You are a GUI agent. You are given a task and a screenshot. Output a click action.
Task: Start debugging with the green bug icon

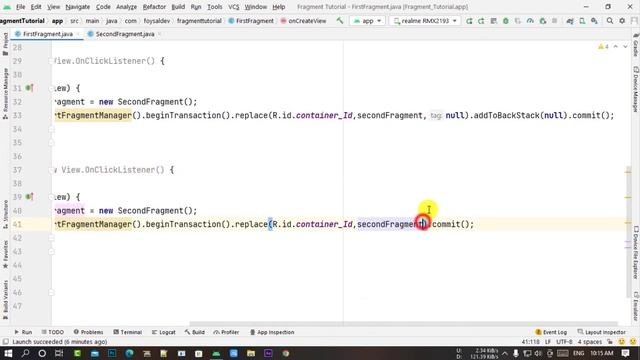click(506, 21)
